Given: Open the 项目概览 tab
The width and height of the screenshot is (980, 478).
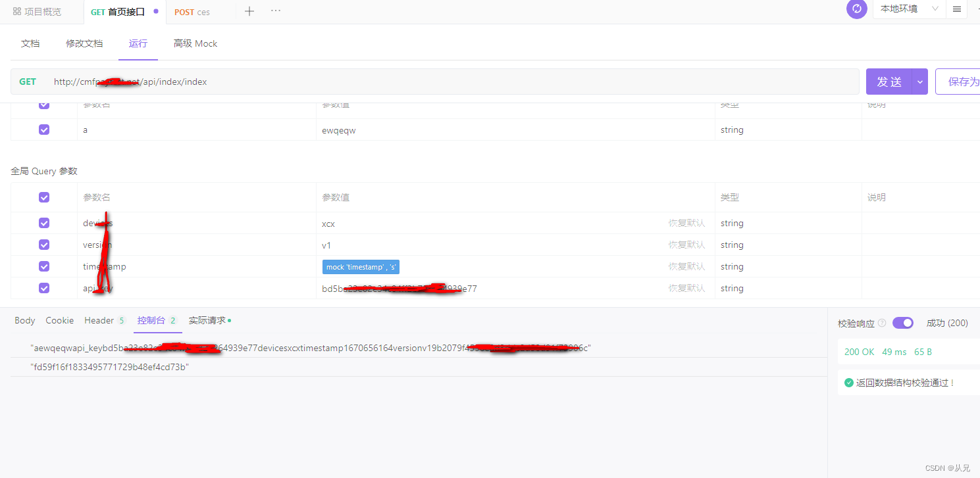Looking at the screenshot, I should 37,12.
